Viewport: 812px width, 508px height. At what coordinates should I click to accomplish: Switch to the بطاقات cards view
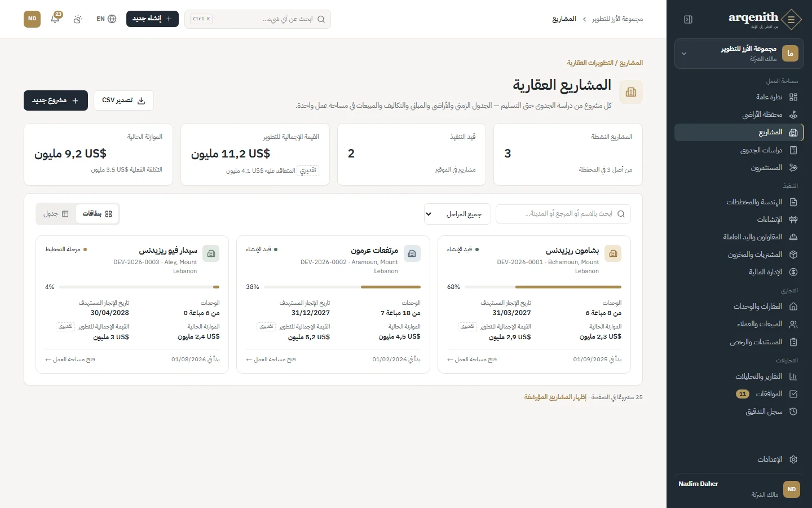97,214
